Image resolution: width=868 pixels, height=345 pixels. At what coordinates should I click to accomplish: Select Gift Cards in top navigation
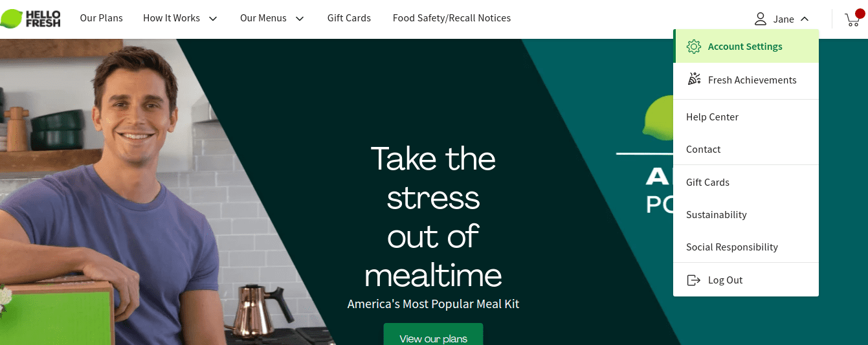point(349,18)
